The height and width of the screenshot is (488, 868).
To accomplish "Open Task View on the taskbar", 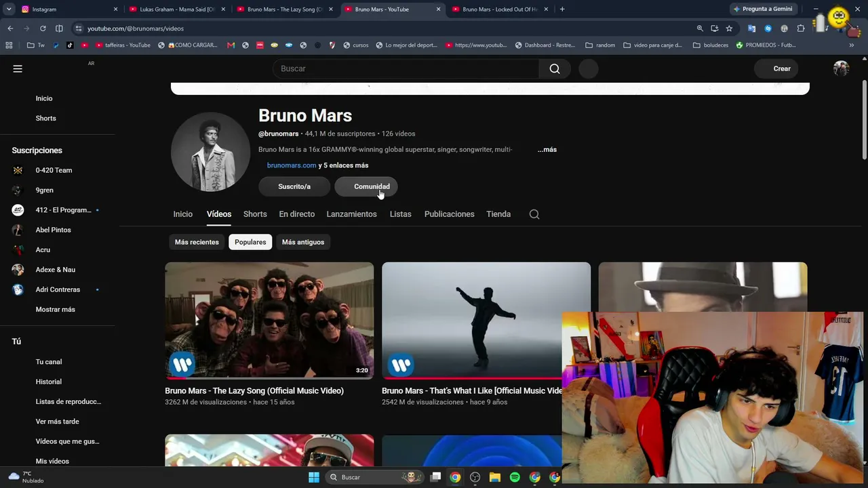I will click(435, 477).
